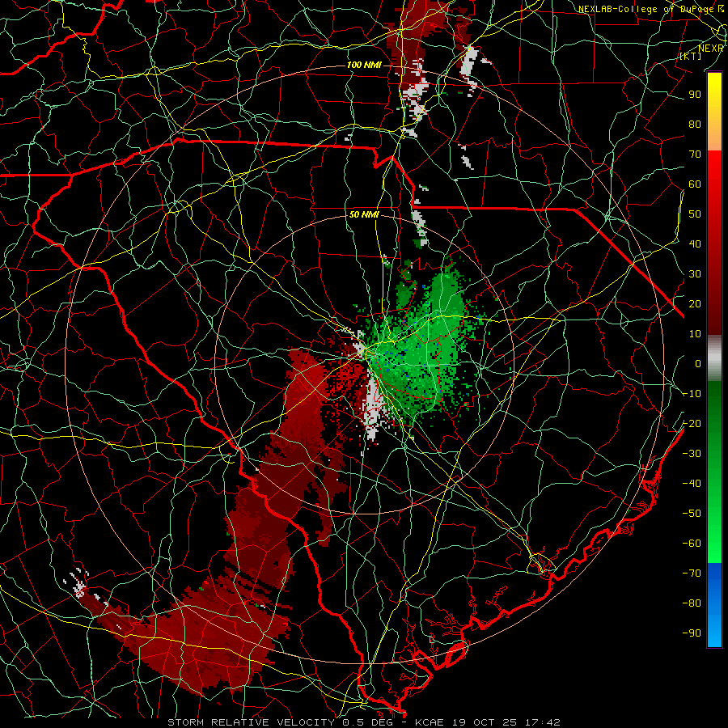Image resolution: width=728 pixels, height=728 pixels.
Task: Pick the bright green segment near -60
Action: (714, 544)
